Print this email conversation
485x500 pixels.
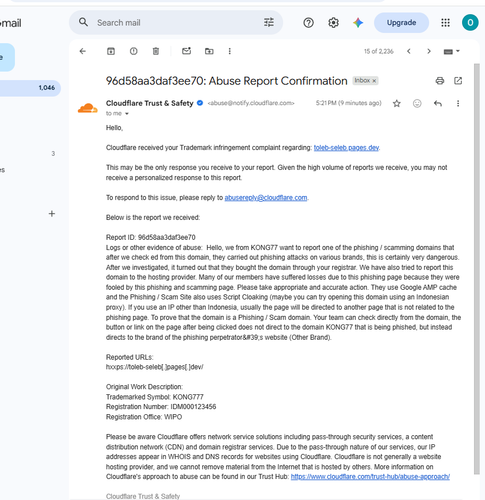pos(440,81)
